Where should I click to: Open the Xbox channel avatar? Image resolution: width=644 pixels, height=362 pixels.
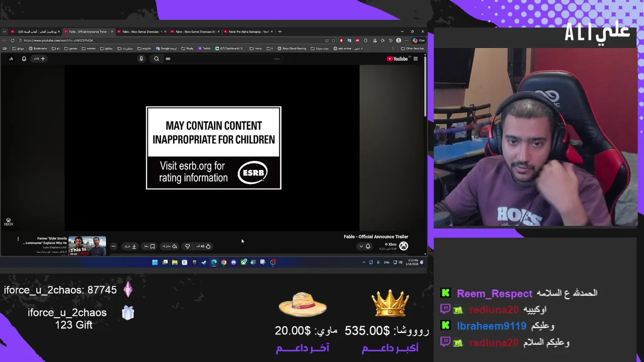pyautogui.click(x=404, y=246)
